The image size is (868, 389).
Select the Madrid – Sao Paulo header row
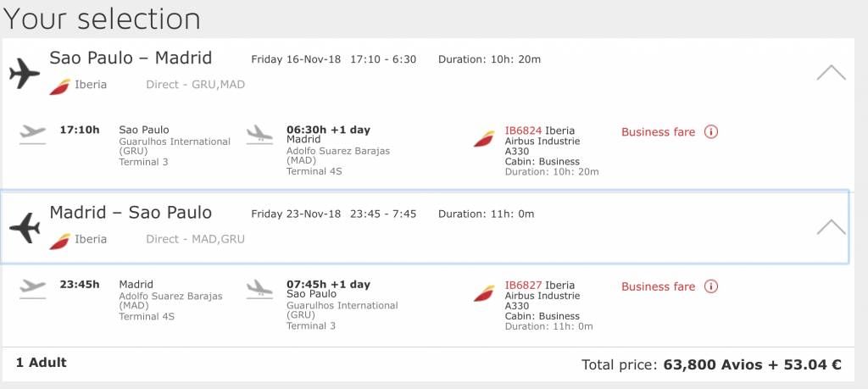click(x=425, y=227)
